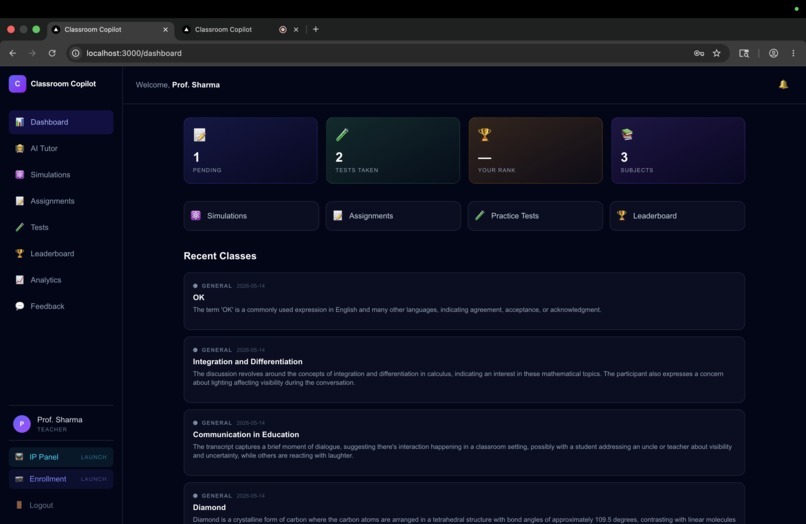Click the Logout door icon

[19, 505]
